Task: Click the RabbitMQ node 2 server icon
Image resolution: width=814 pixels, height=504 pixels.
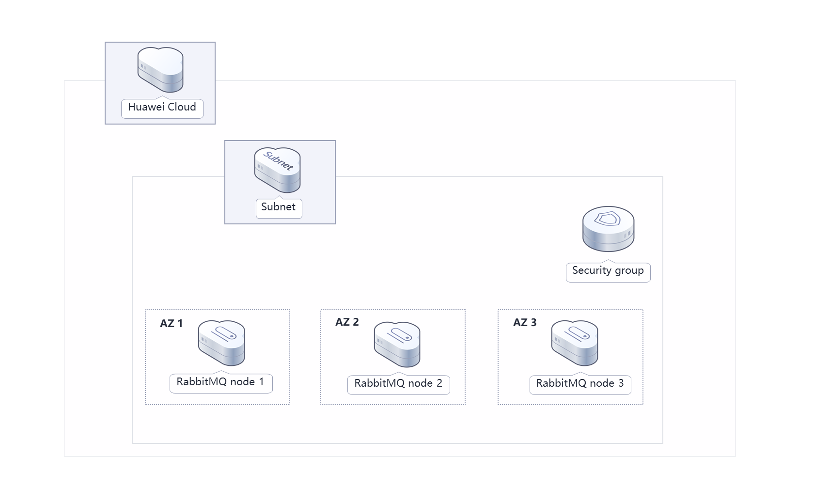Action: coord(398,344)
